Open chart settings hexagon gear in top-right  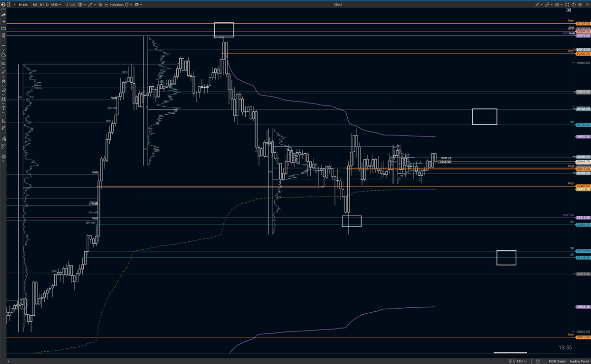580,4
